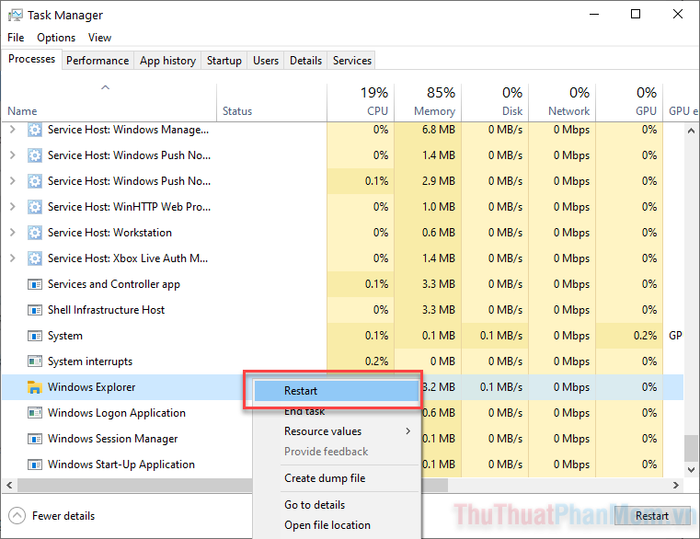The height and width of the screenshot is (539, 700).
Task: Switch to the Details tab
Action: [x=306, y=60]
